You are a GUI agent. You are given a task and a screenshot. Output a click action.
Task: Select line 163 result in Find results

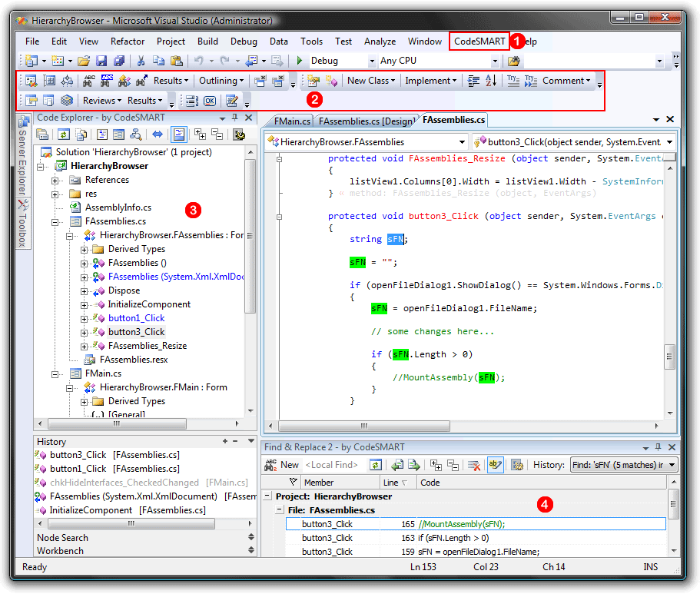pos(476,538)
